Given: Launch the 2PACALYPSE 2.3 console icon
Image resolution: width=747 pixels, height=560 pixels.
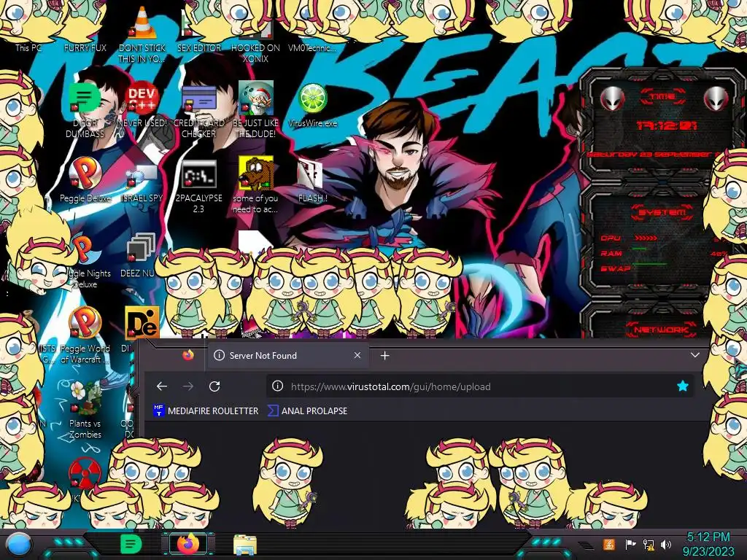Looking at the screenshot, I should click(x=198, y=186).
